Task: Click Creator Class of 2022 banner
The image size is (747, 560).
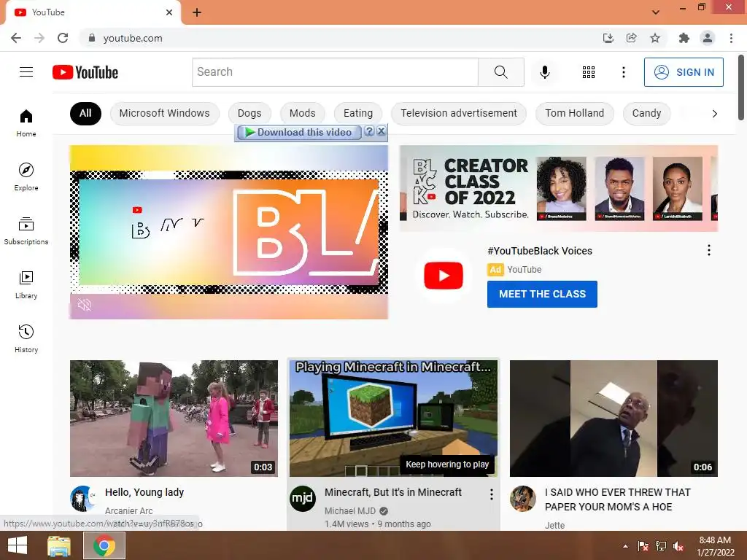Action: point(558,189)
